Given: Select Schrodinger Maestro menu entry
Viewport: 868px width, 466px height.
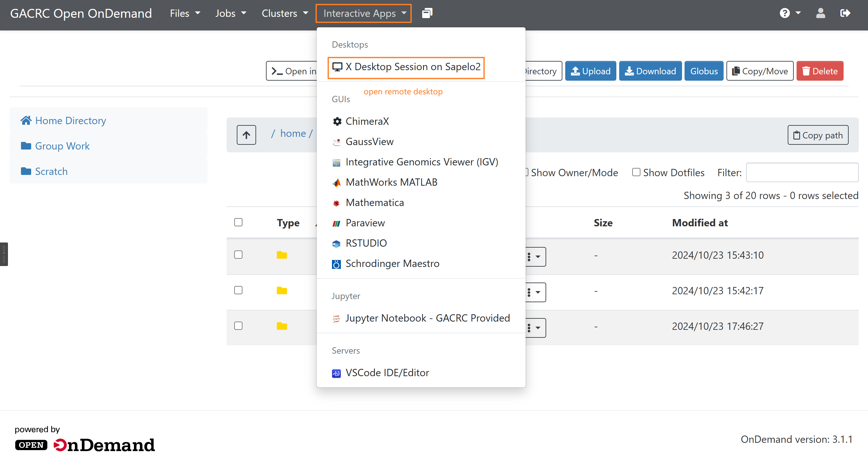Looking at the screenshot, I should (x=421, y=264).
